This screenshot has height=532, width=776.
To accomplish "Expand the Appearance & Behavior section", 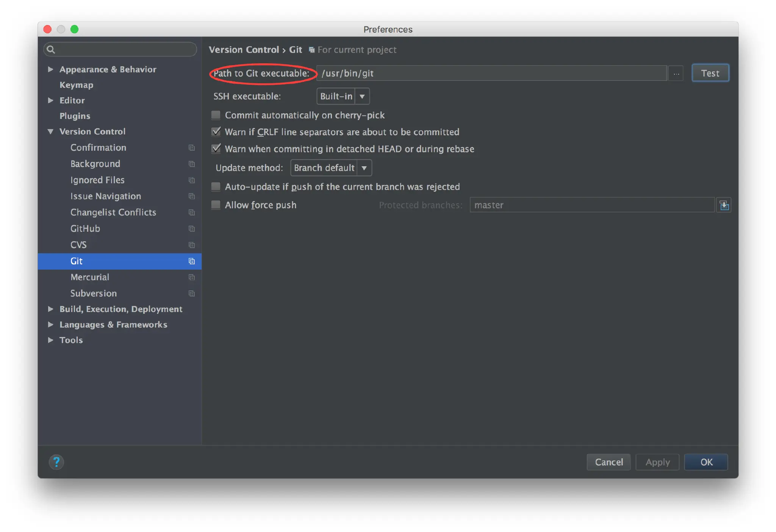I will coord(50,69).
